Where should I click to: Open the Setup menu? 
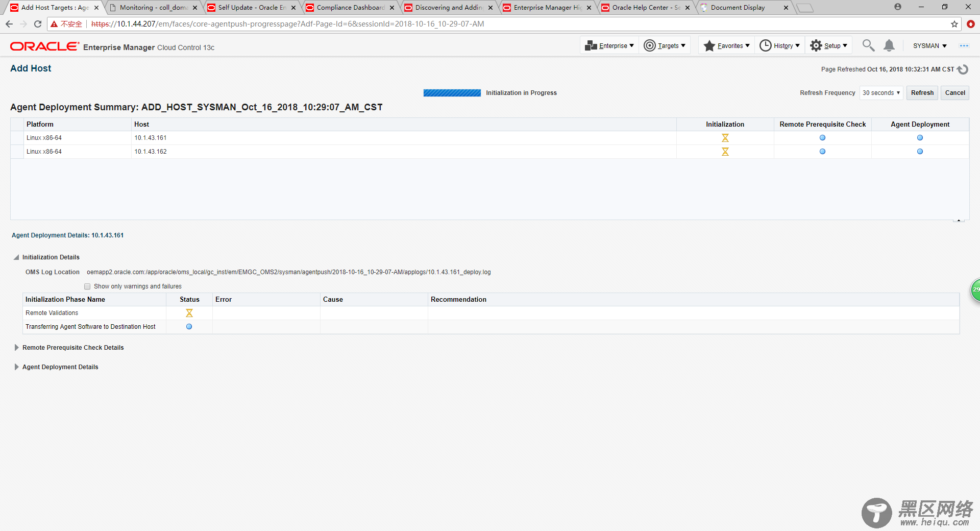click(x=829, y=45)
